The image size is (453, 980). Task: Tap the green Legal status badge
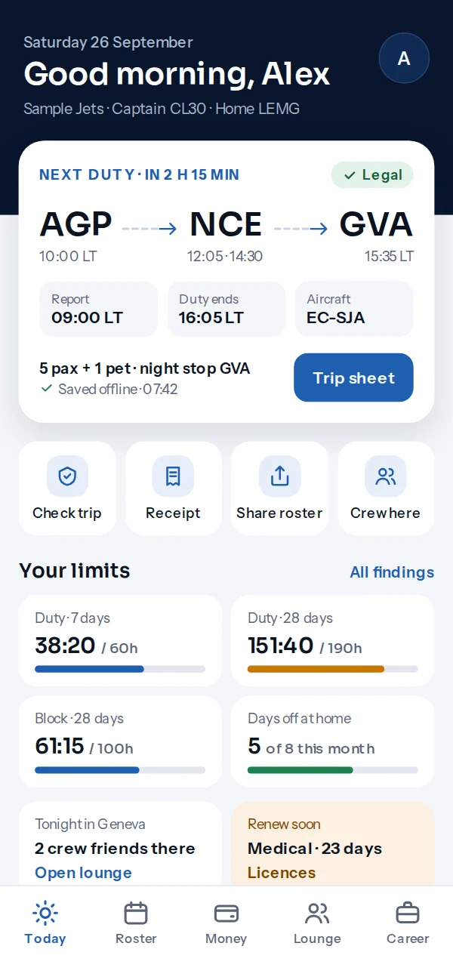(372, 175)
